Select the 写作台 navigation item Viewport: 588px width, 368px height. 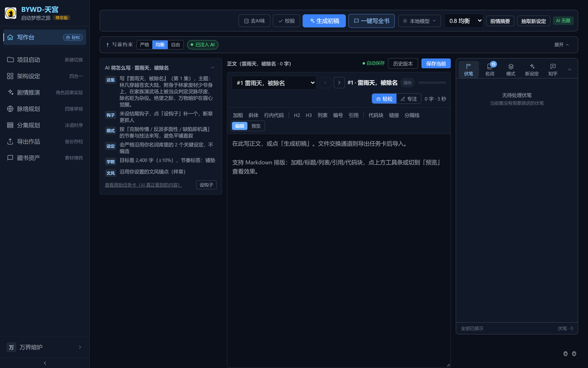45,37
